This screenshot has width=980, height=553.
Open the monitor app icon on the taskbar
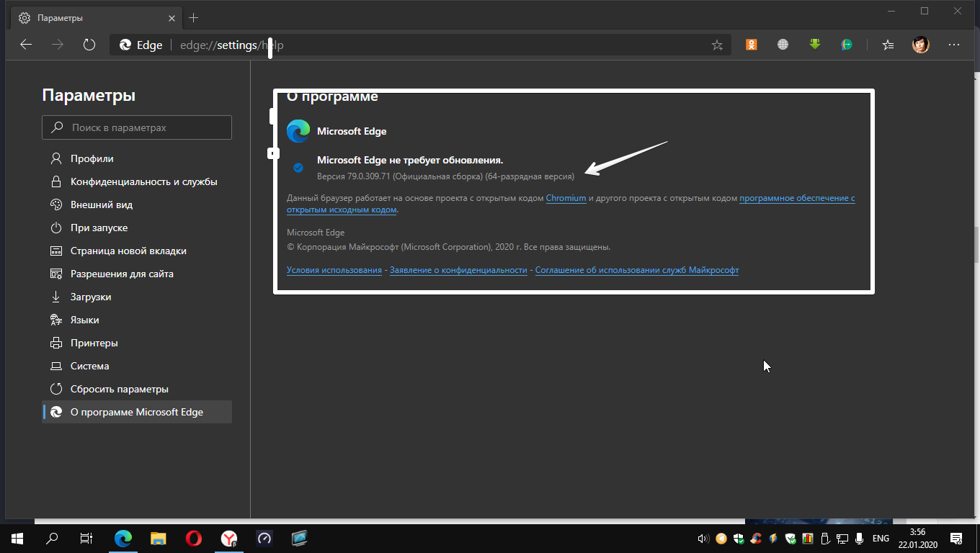coord(299,538)
